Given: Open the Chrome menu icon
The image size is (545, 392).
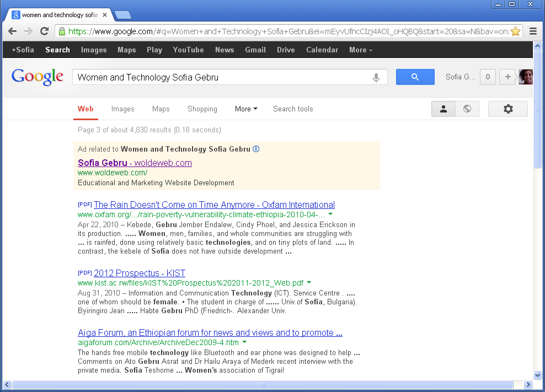Looking at the screenshot, I should click(x=533, y=31).
